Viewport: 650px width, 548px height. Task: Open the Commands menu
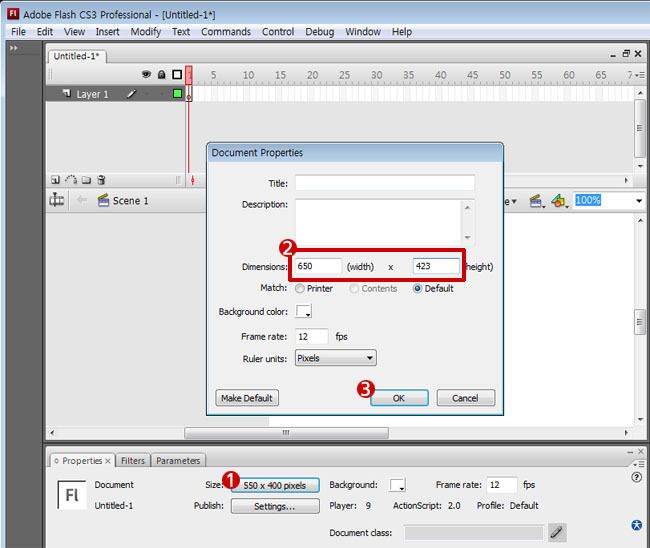coord(226,32)
